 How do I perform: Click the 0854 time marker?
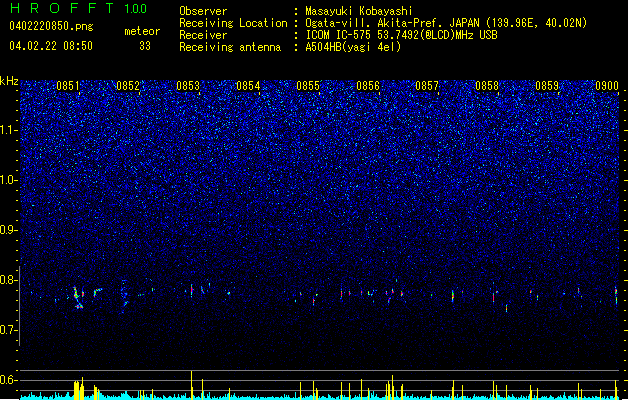point(248,85)
